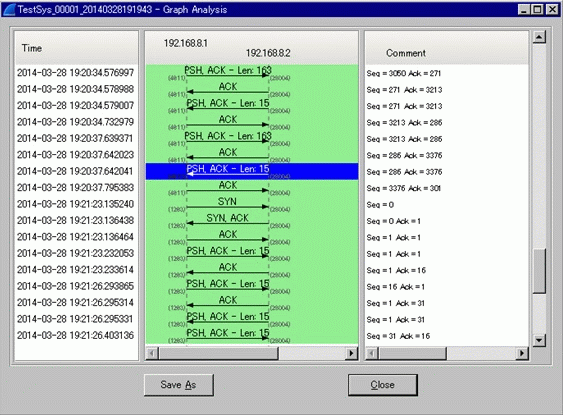Viewport: 563px width, 415px height.
Task: Select time row 19:20:37.795383
Action: coord(75,187)
